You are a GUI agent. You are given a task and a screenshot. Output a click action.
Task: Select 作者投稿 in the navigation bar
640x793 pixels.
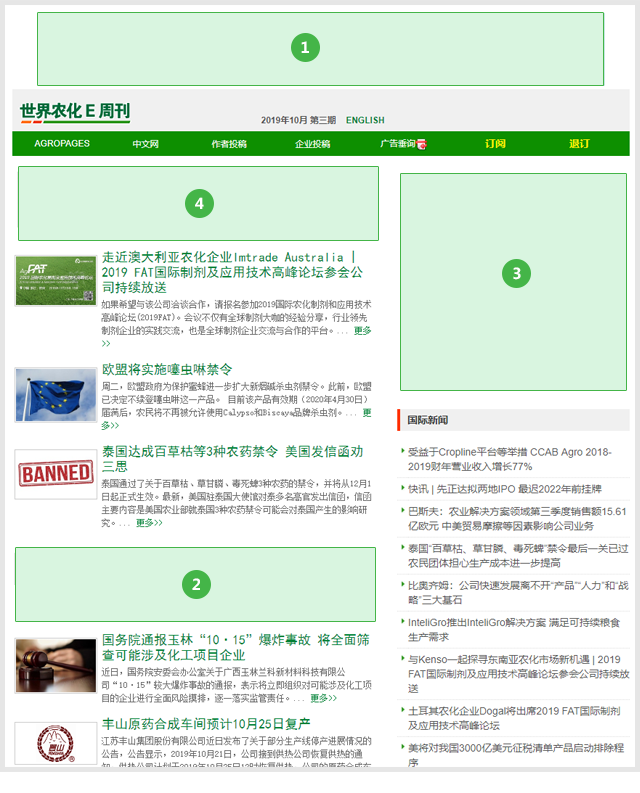pos(229,144)
